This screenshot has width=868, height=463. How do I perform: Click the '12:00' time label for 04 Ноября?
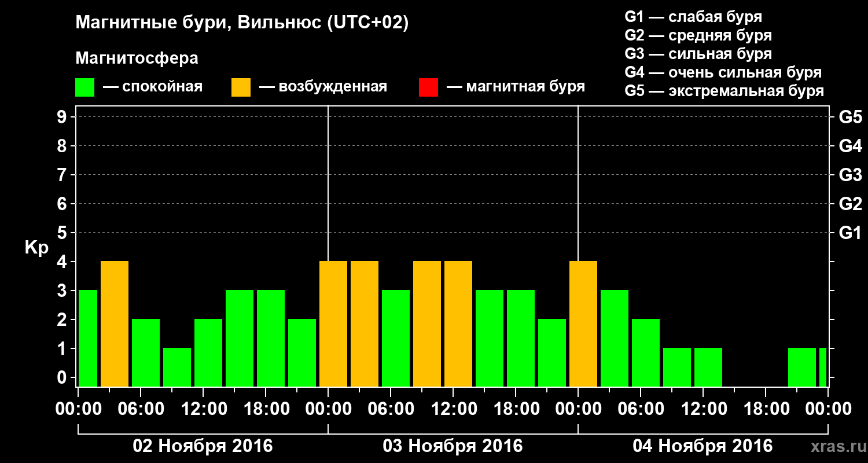[703, 409]
